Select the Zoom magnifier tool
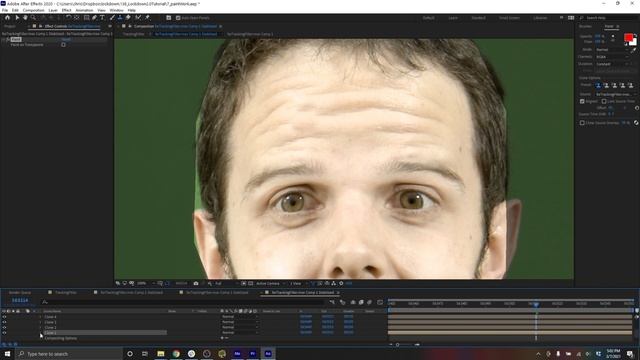640x360 pixels. (33, 18)
